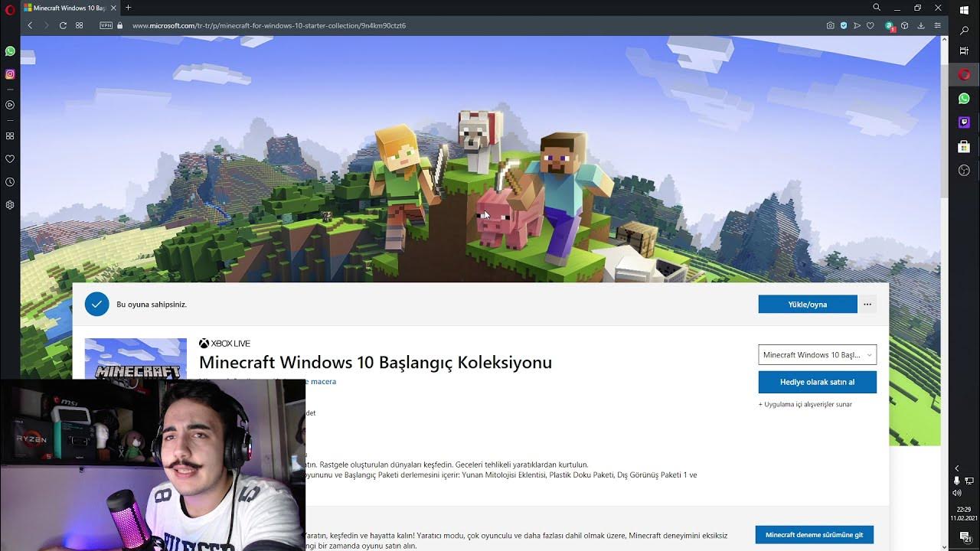
Task: Open Speed Dial start page button
Action: click(79, 25)
